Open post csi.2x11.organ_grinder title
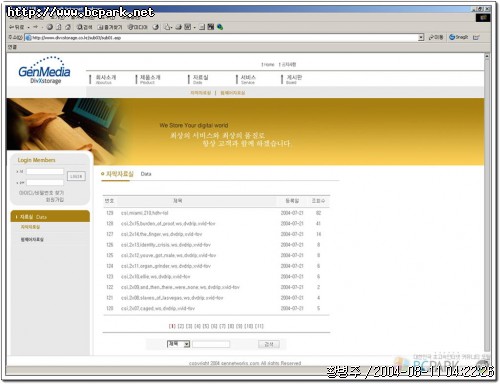500x384 pixels. (166, 266)
